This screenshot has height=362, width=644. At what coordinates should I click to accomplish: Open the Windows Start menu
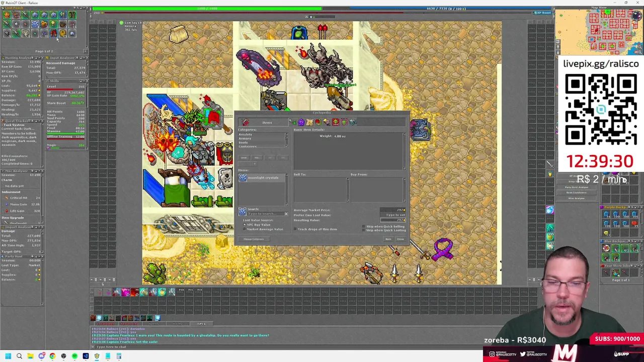coord(8,356)
